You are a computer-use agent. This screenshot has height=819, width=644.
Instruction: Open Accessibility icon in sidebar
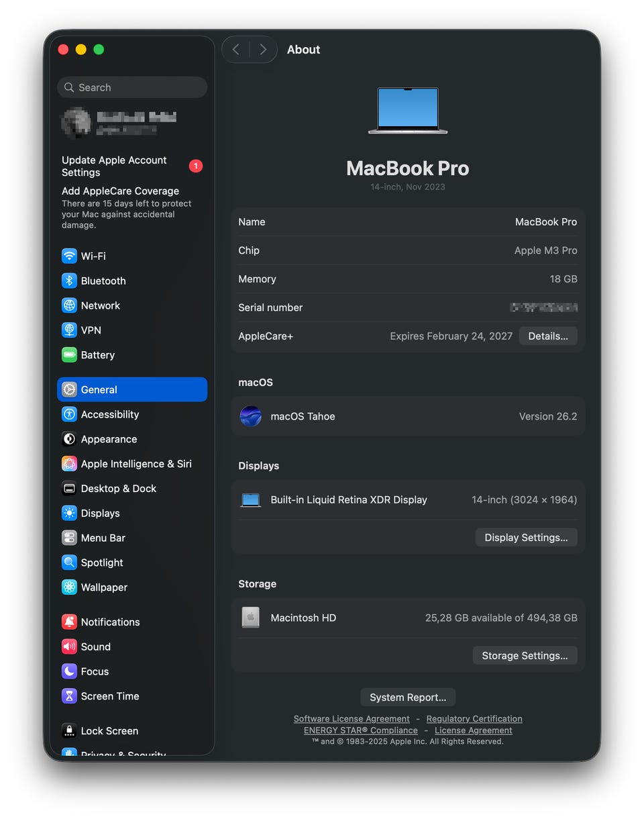(69, 414)
